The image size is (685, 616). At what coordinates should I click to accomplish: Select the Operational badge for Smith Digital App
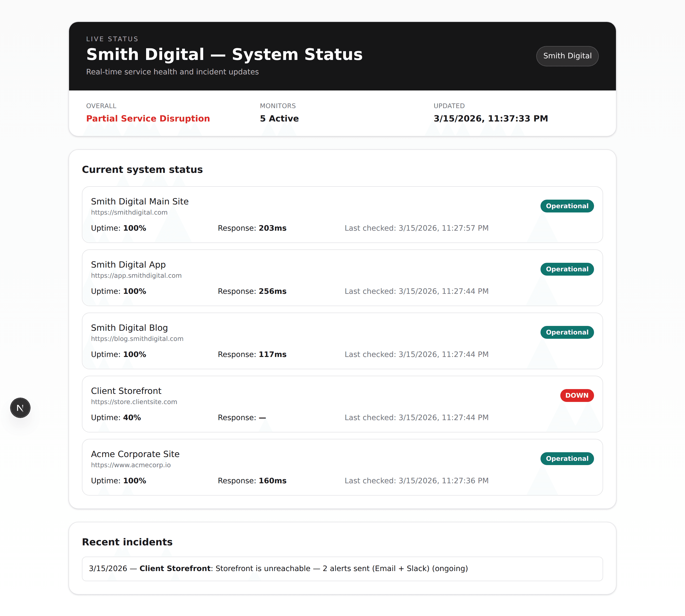567,269
